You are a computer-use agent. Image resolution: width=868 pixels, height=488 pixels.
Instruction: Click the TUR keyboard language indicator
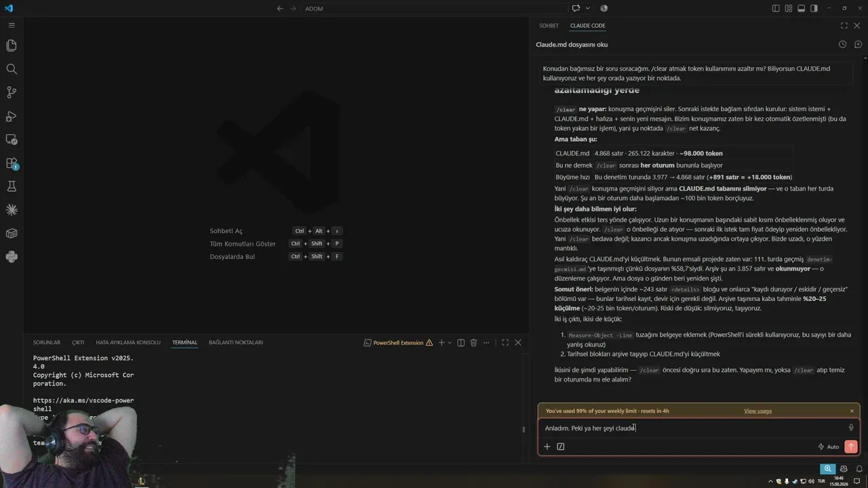821,481
